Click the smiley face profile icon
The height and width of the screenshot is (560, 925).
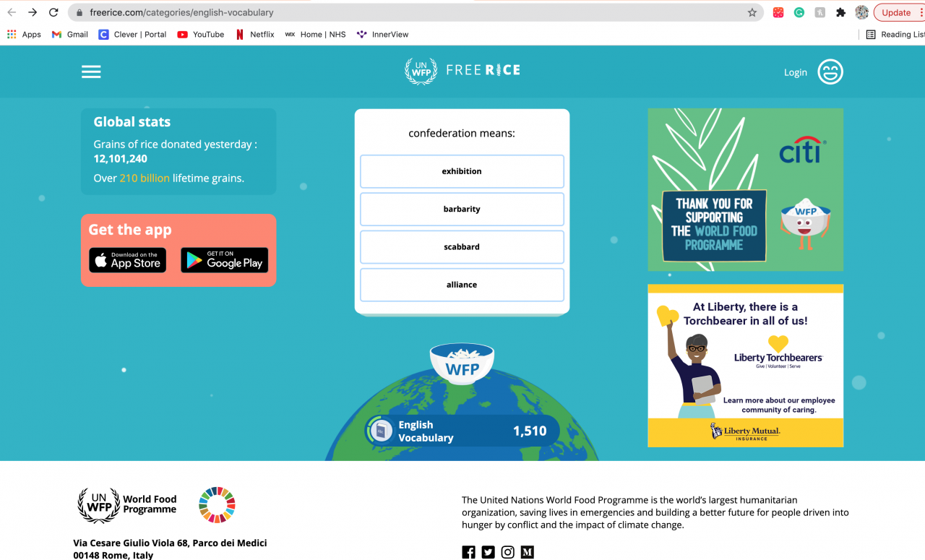[830, 72]
